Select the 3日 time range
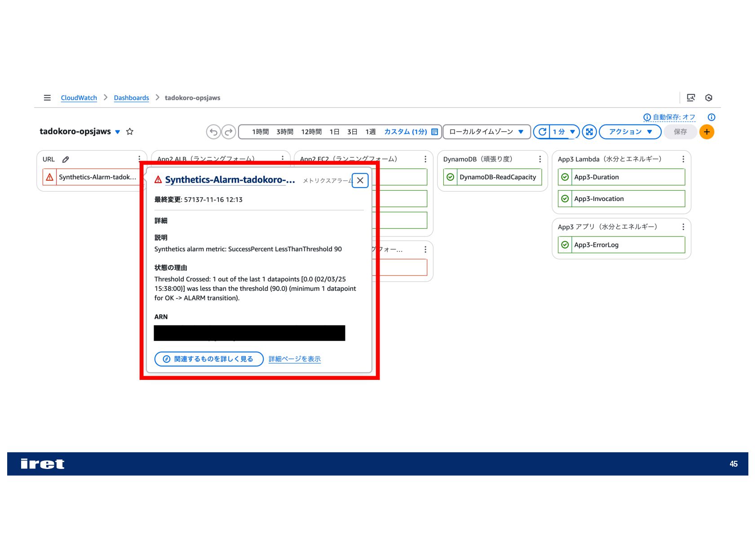 coord(352,132)
